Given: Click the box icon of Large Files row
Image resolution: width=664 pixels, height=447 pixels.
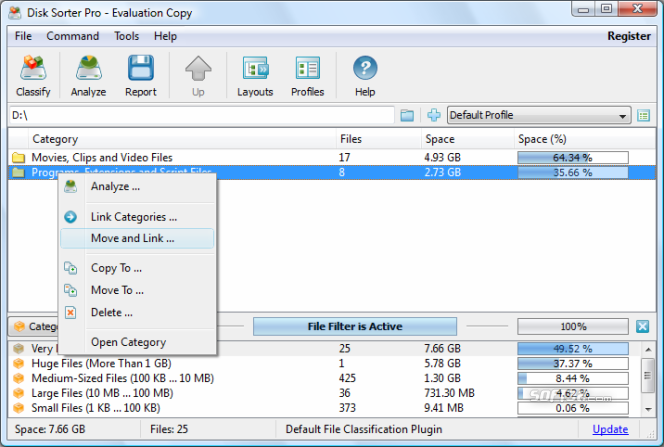Looking at the screenshot, I should pyautogui.click(x=19, y=393).
